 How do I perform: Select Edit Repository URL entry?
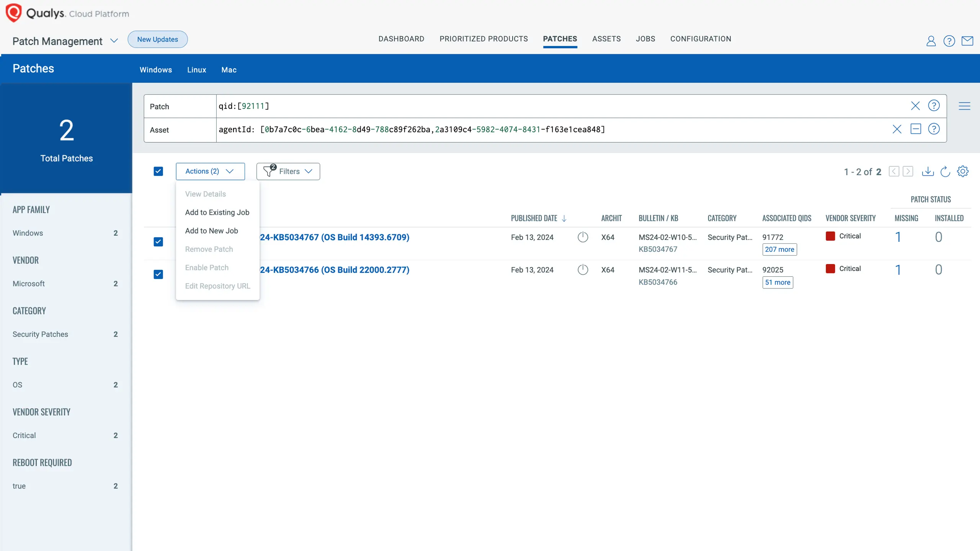[217, 286]
